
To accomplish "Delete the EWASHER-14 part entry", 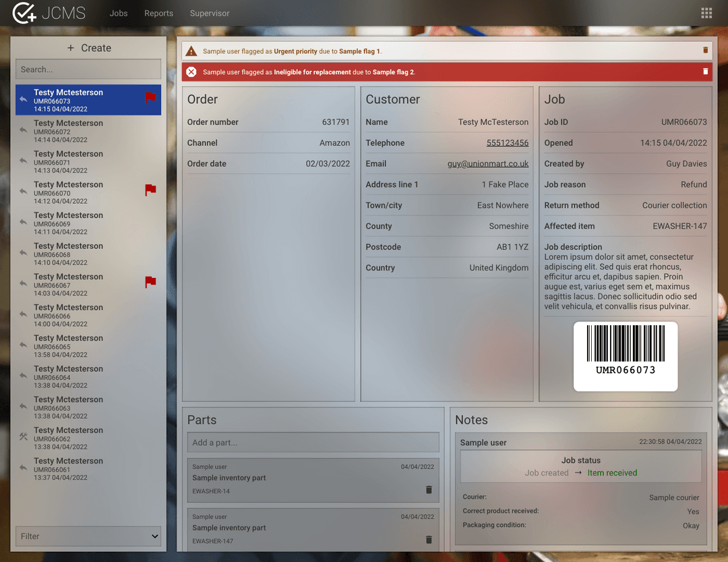I will pos(429,490).
